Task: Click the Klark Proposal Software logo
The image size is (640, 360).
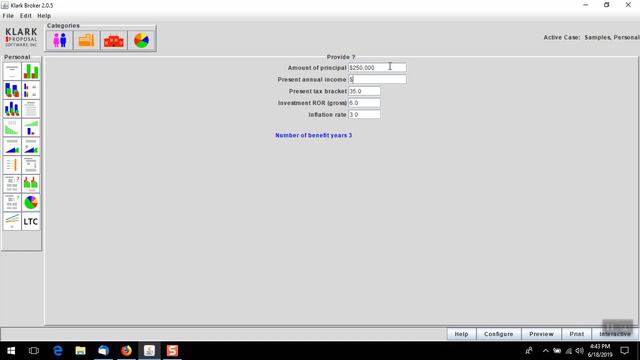Action: pyautogui.click(x=21, y=37)
